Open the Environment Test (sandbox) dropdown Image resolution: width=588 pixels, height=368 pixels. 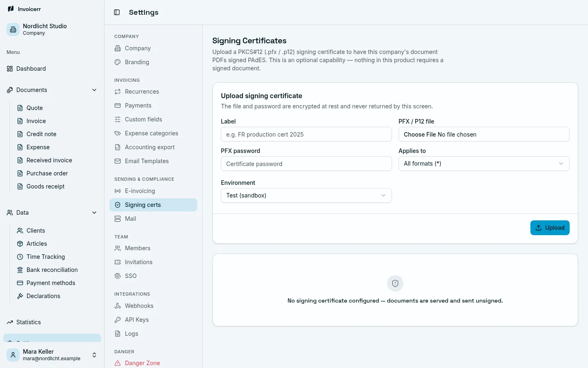[306, 195]
